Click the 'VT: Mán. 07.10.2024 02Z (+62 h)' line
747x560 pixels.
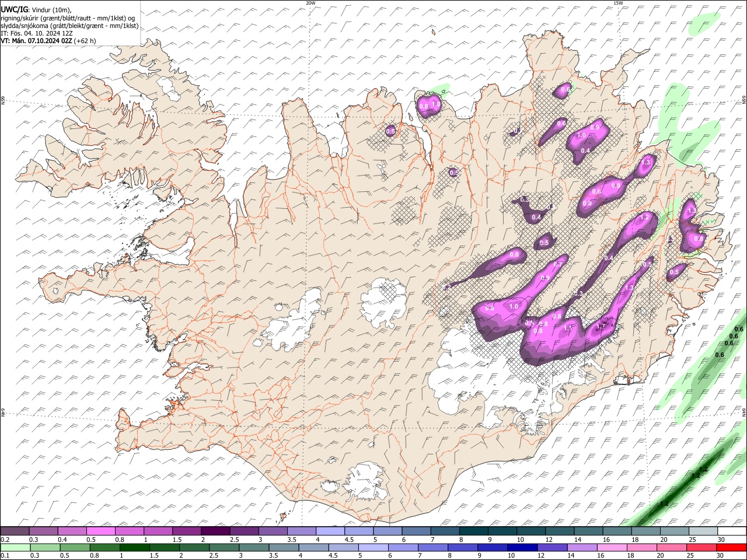tap(48, 41)
